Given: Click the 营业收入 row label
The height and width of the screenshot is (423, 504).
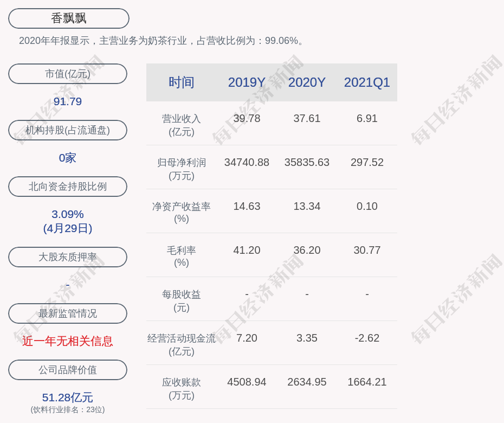Looking at the screenshot, I should click(x=182, y=125).
